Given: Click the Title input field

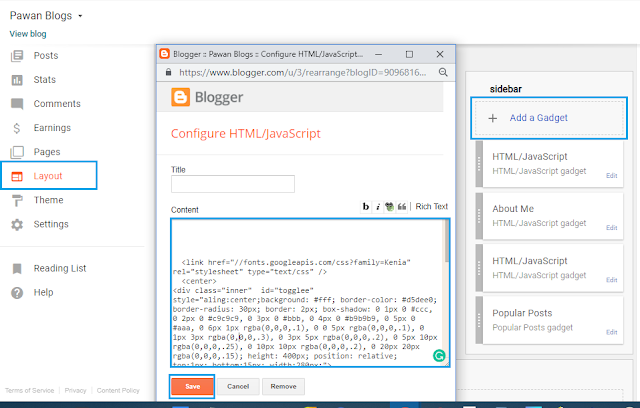Looking at the screenshot, I should [x=233, y=184].
